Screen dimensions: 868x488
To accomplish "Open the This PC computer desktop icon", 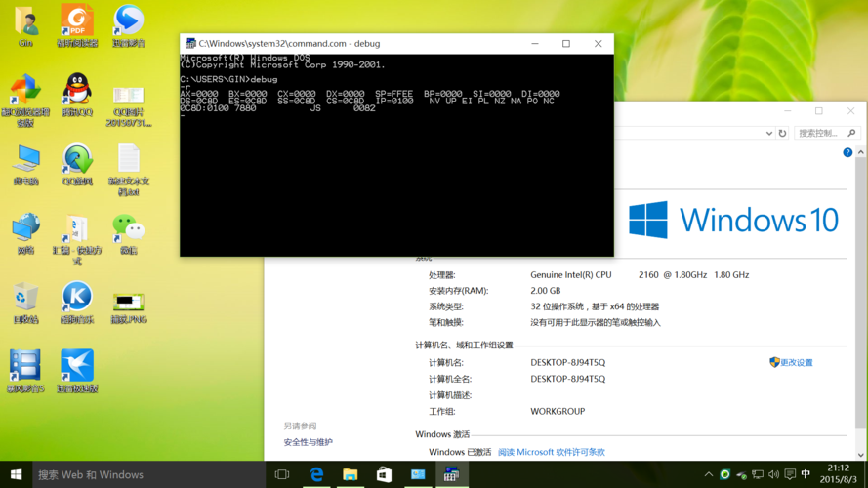I will (25, 164).
